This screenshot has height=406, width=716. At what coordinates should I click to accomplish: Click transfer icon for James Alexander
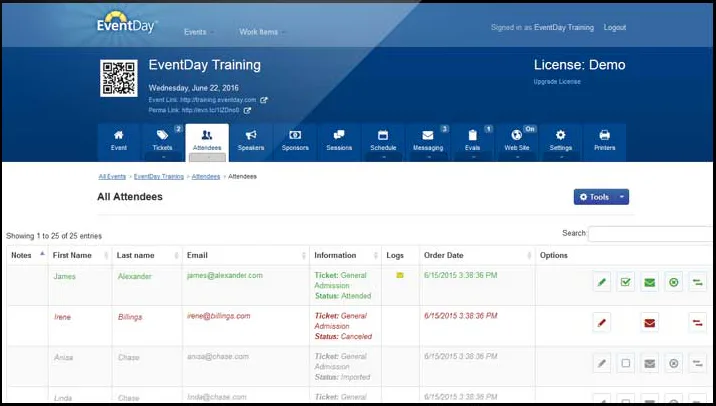697,283
